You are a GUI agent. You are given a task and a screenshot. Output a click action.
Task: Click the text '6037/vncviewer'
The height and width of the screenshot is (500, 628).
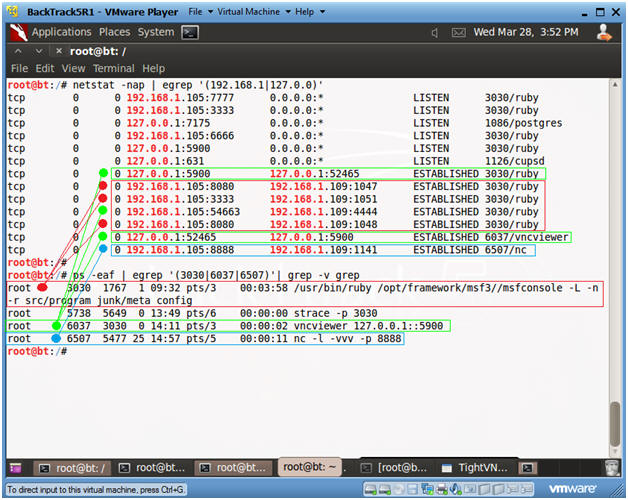pyautogui.click(x=526, y=237)
